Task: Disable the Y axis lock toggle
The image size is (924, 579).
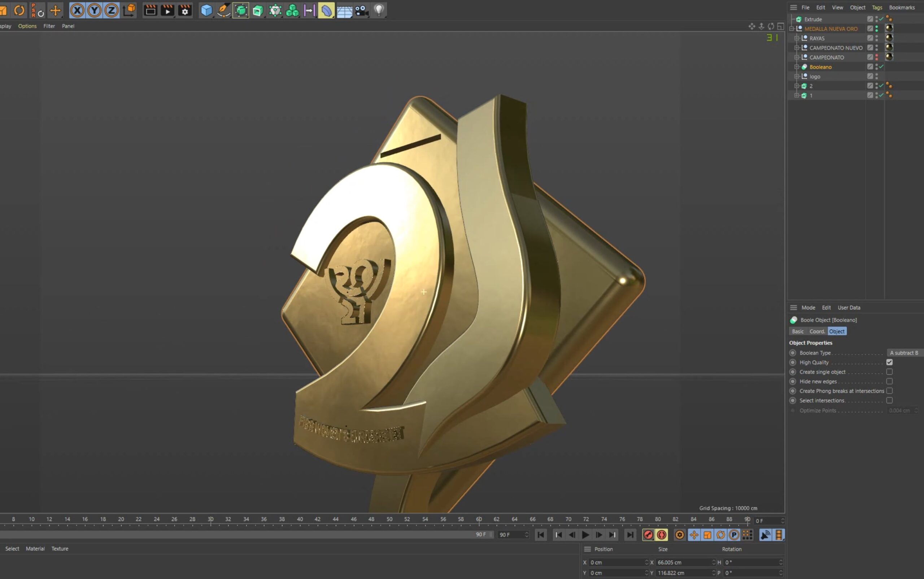Action: pos(94,10)
